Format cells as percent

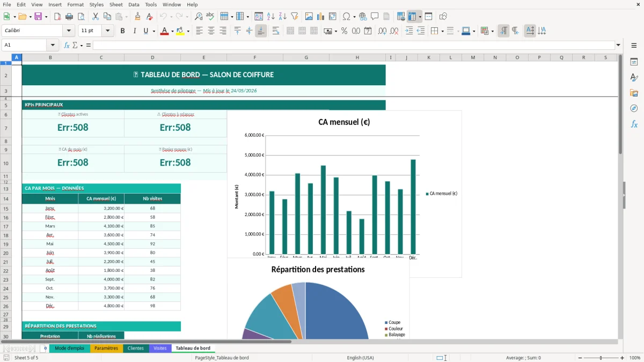pos(345,31)
